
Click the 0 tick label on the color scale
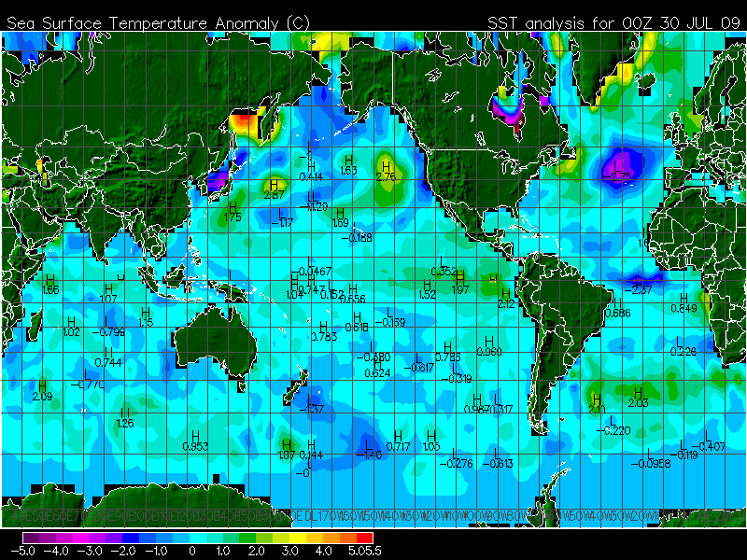192,552
